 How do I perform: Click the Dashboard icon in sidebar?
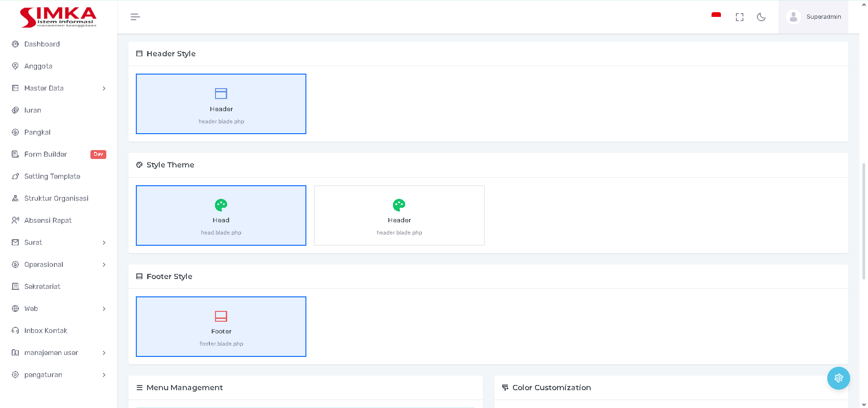click(x=15, y=44)
